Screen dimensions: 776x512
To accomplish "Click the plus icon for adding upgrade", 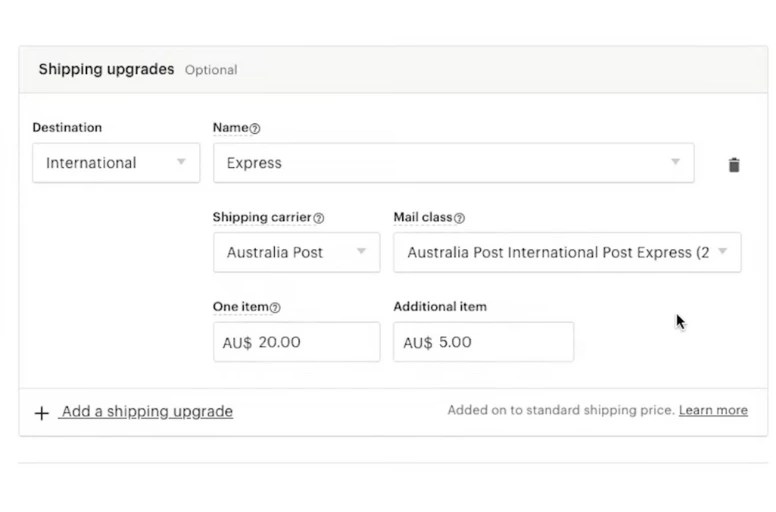I will tap(42, 413).
